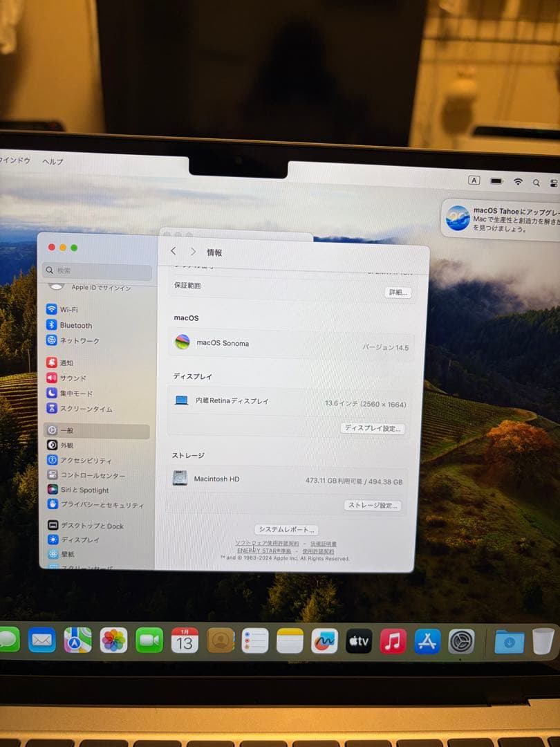Image resolution: width=560 pixels, height=747 pixels.
Task: Open input source A menu
Action: click(x=474, y=180)
